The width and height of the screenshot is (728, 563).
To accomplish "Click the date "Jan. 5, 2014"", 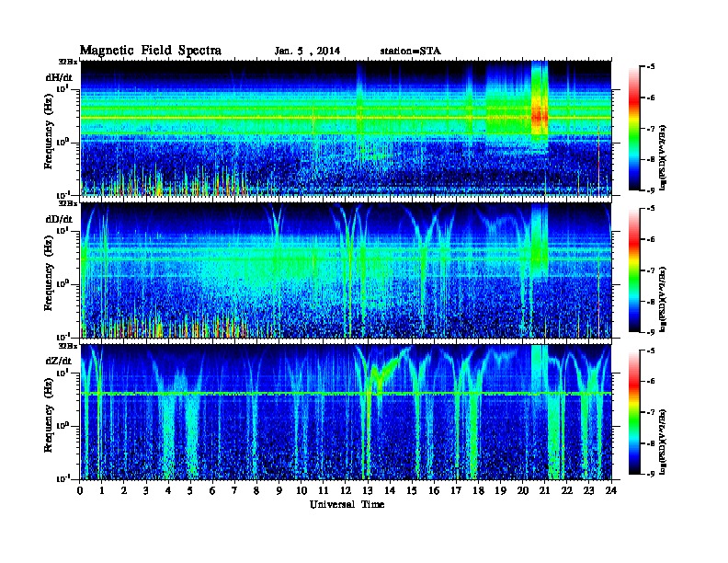I will (307, 52).
